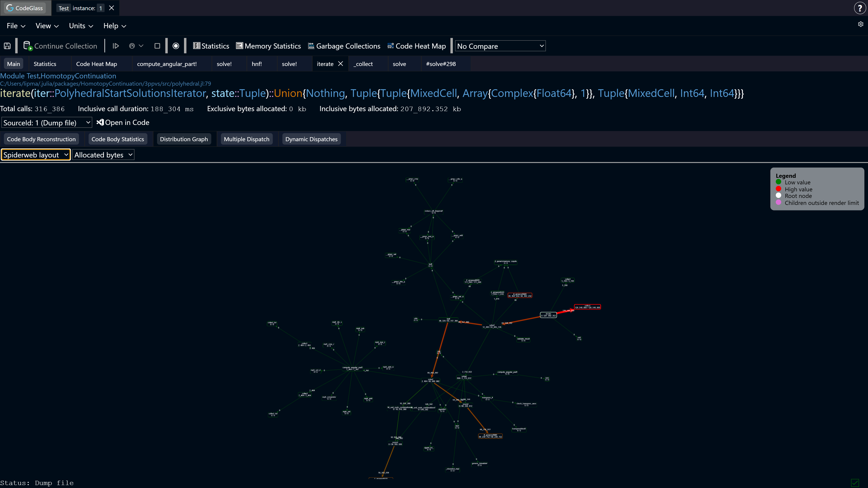Save the current collection
This screenshot has height=488, width=868.
[7, 46]
